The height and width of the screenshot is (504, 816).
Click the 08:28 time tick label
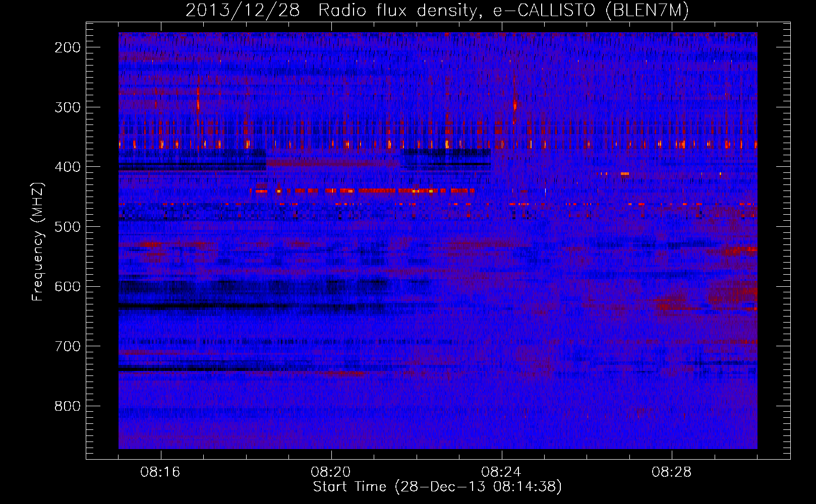tap(672, 472)
